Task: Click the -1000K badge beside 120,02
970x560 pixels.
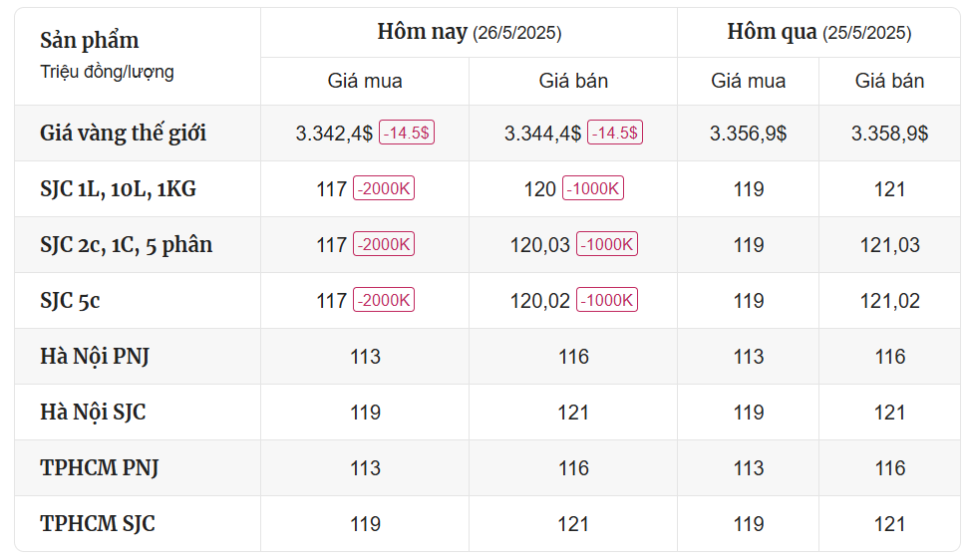Action: point(607,300)
